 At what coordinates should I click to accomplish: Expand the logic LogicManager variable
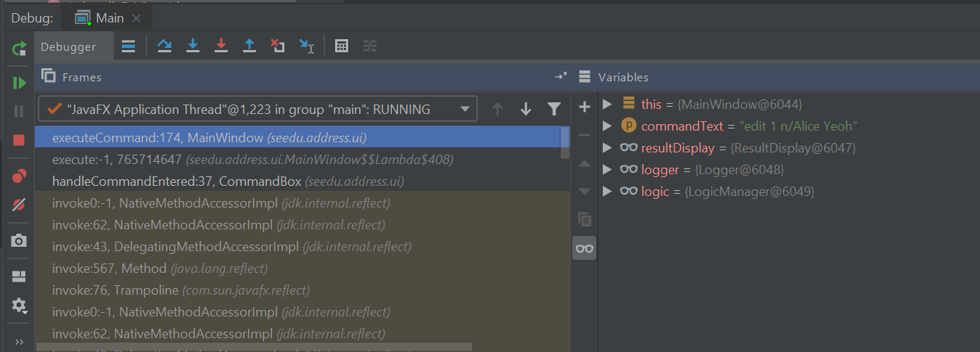607,192
